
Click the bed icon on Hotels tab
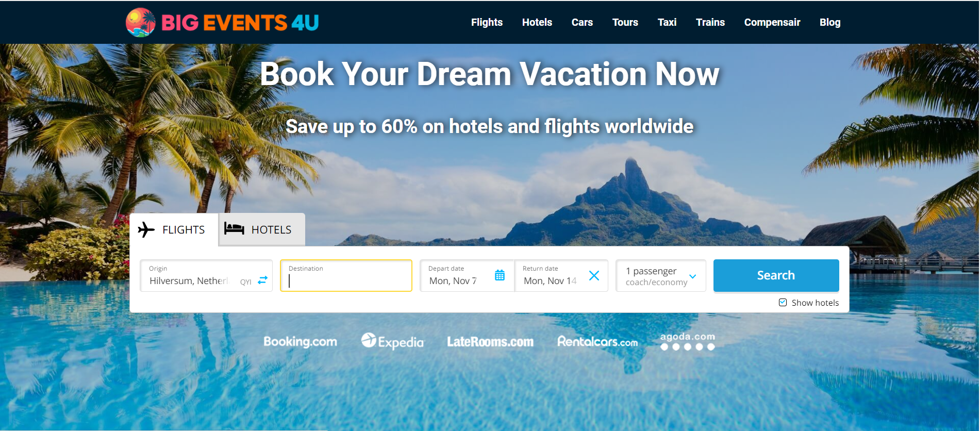[x=234, y=229]
